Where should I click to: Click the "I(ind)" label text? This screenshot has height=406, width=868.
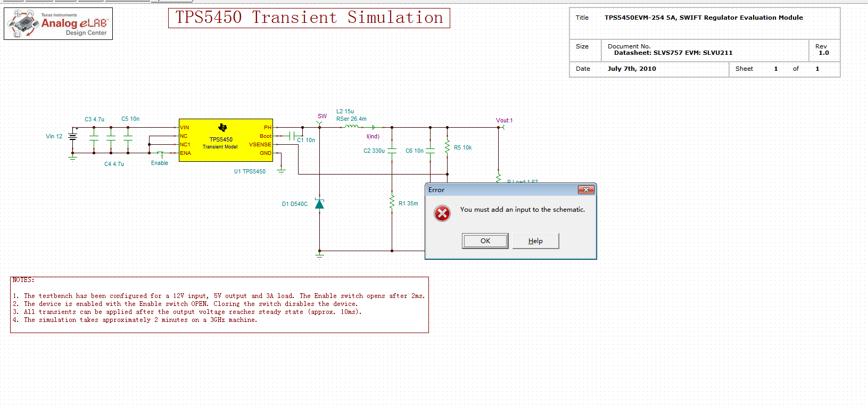373,136
